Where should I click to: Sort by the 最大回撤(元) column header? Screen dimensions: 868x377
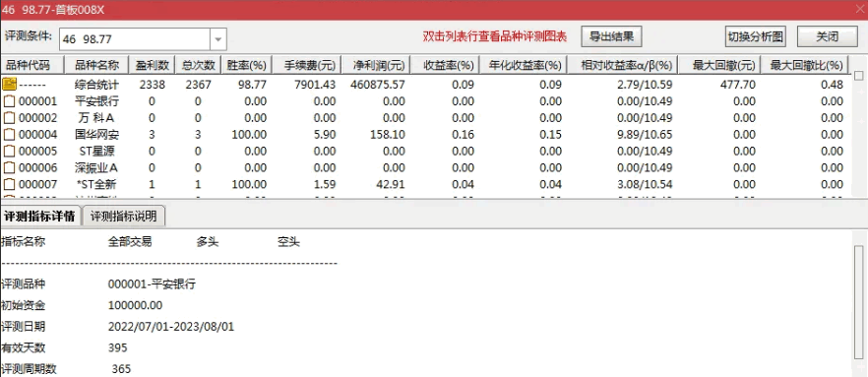[719, 65]
